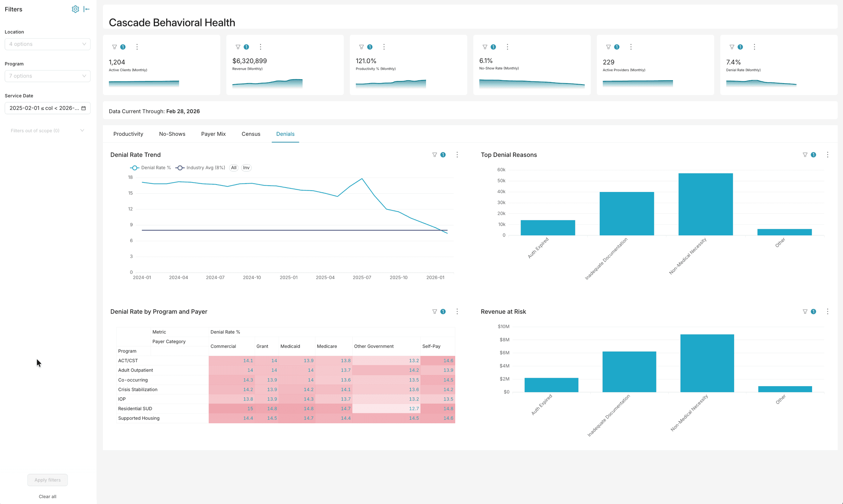
Task: Open the Filters settings gear
Action: pos(75,9)
